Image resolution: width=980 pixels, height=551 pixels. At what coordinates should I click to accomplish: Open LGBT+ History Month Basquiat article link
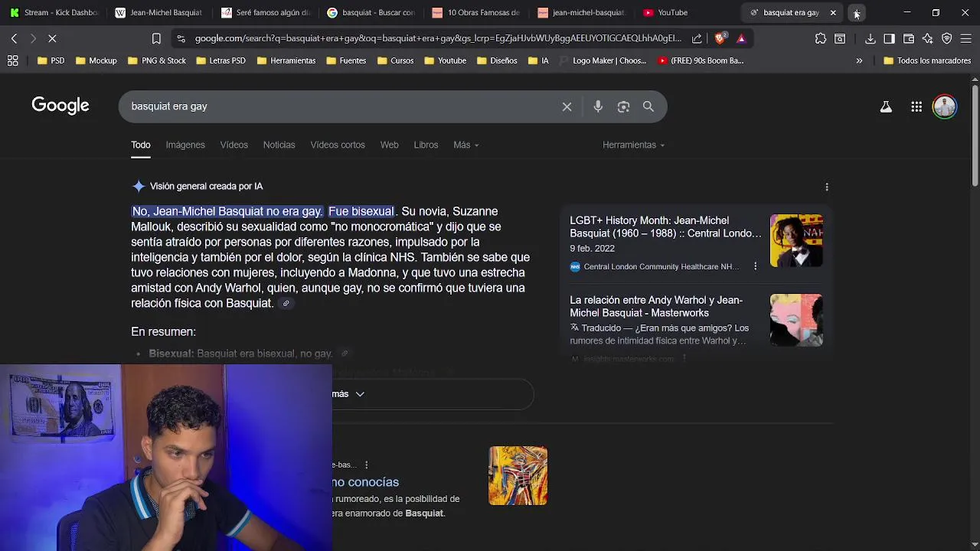(665, 227)
